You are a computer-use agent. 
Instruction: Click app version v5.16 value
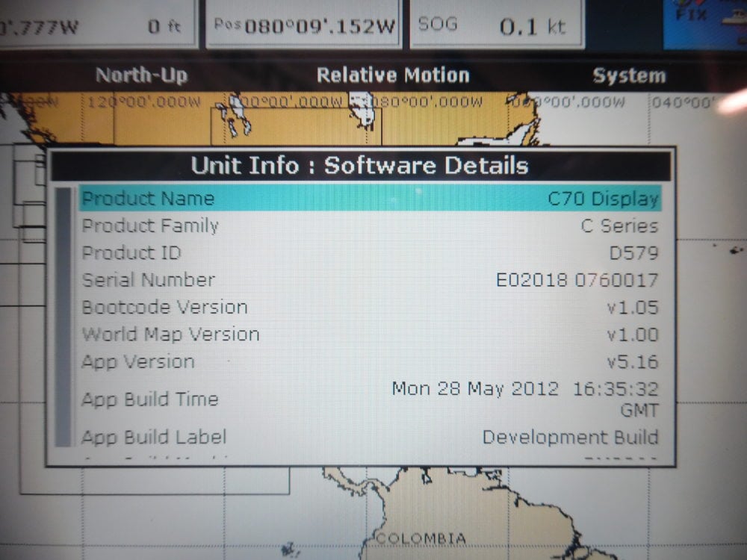(633, 362)
